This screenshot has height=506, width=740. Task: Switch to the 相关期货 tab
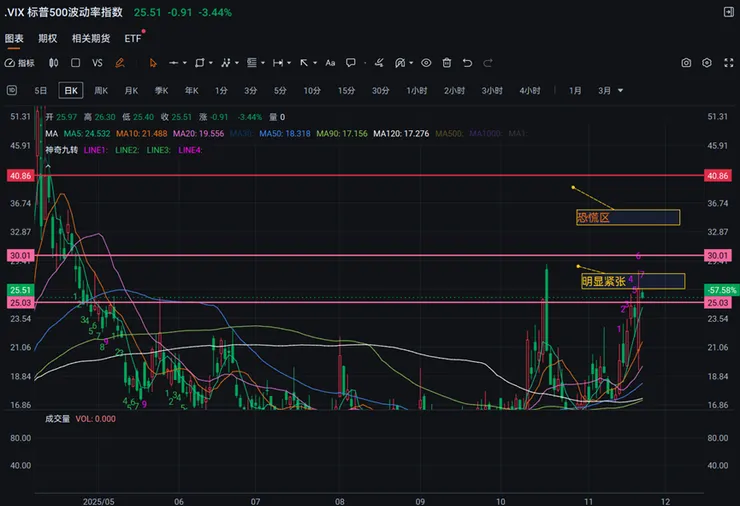[x=91, y=38]
